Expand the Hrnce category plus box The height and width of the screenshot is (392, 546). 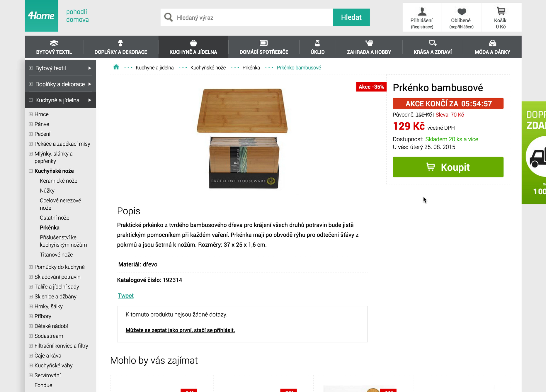30,114
